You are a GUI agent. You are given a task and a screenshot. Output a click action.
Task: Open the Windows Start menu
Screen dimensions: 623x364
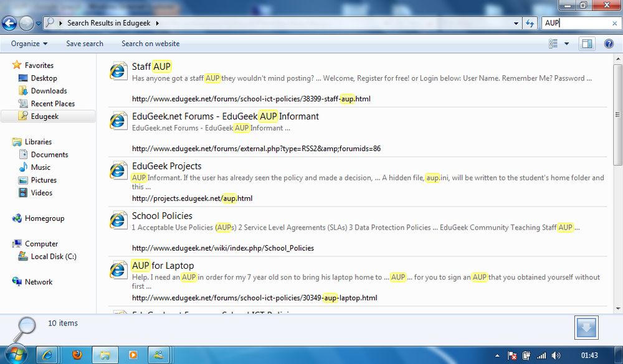pyautogui.click(x=15, y=354)
